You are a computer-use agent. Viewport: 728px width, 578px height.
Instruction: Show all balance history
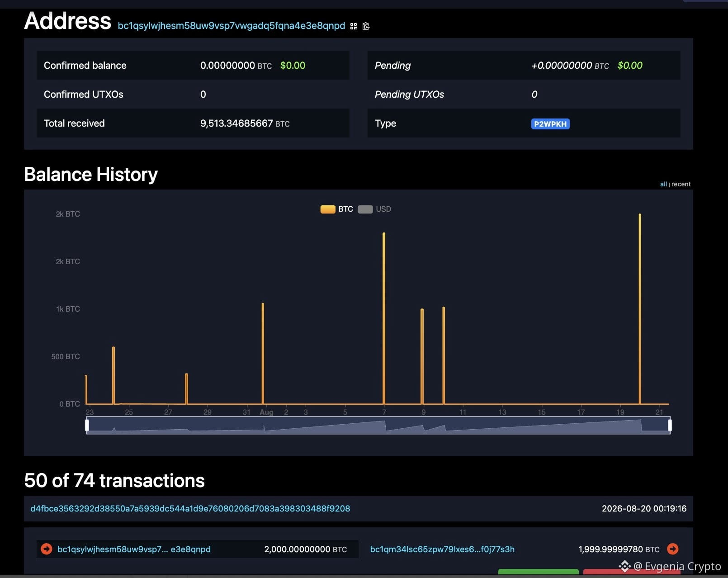(x=663, y=184)
